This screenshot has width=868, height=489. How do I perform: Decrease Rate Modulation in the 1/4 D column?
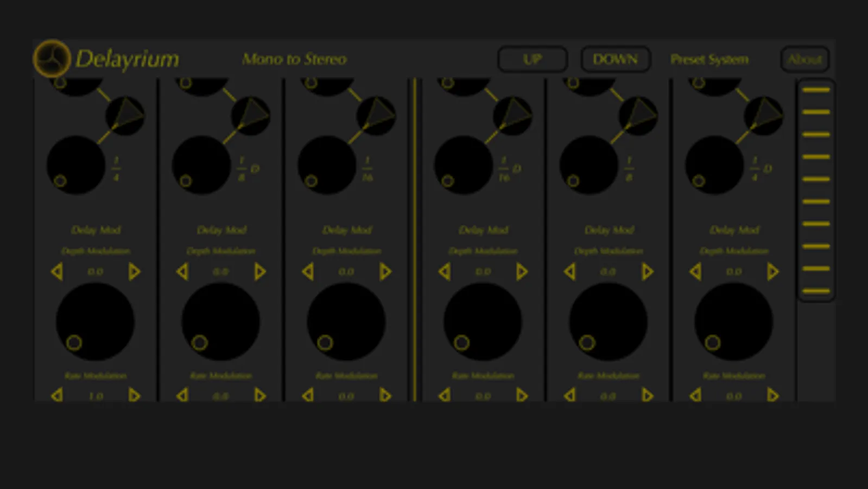pos(695,395)
